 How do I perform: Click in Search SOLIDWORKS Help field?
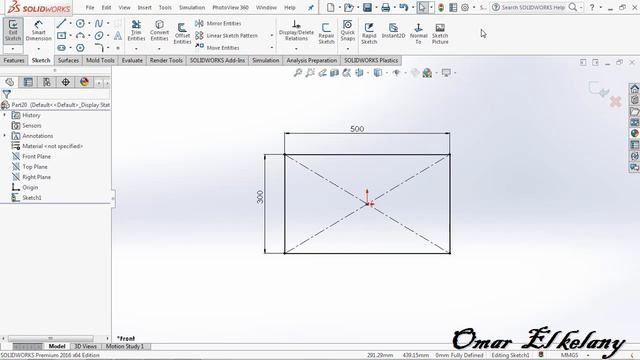coord(533,7)
